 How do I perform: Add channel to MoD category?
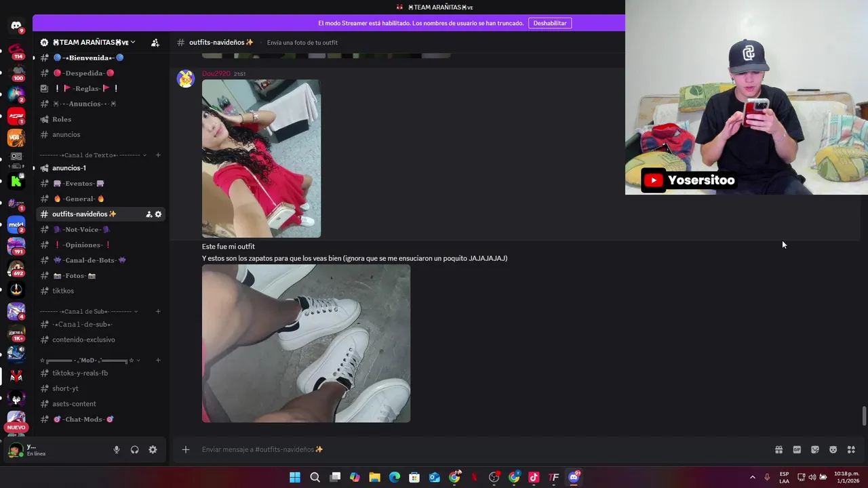(158, 360)
